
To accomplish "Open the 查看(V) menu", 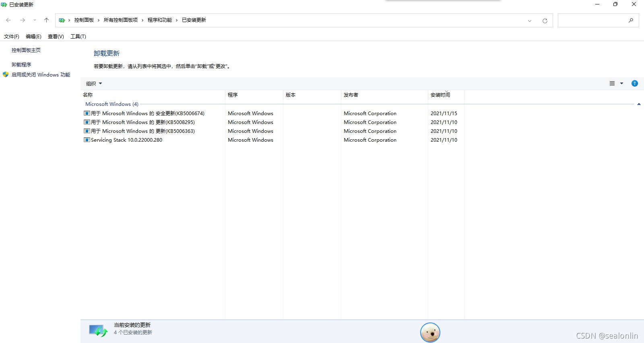I will pyautogui.click(x=56, y=37).
